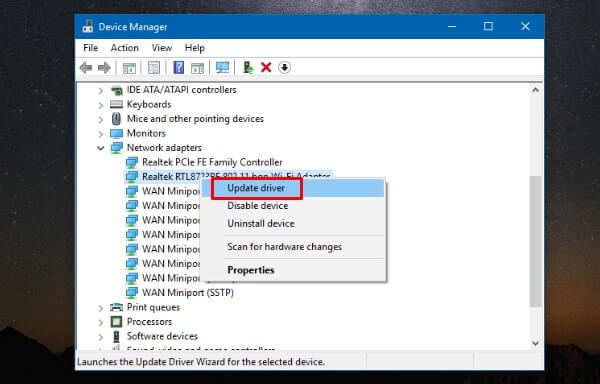The width and height of the screenshot is (600, 384).
Task: Click the scrollbar up arrow
Action: (535, 90)
